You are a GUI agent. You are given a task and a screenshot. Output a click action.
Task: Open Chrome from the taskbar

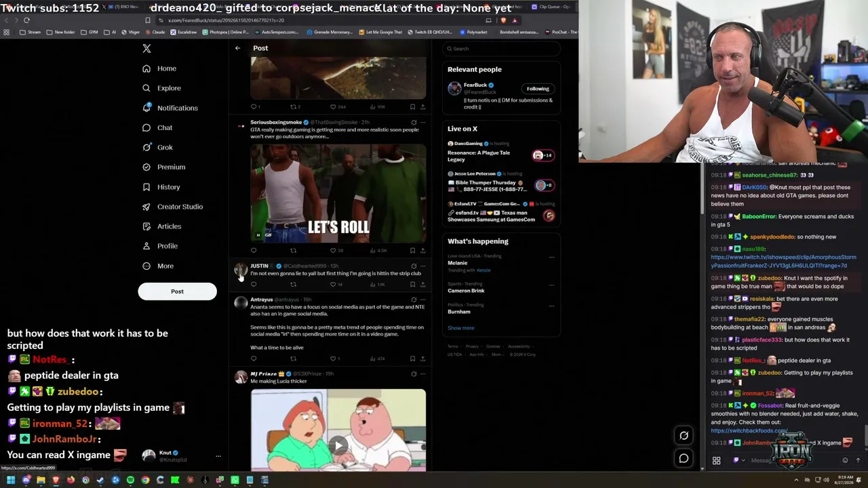[145, 480]
